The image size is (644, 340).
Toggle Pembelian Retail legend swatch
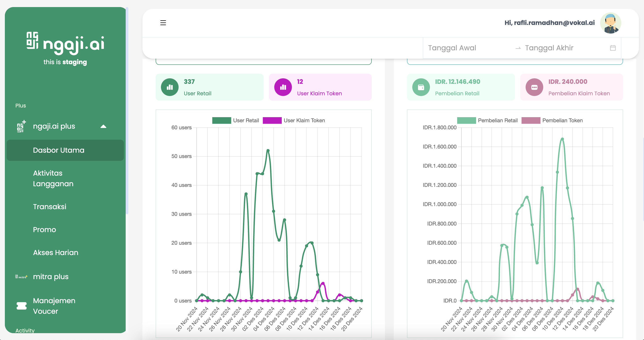(x=466, y=120)
